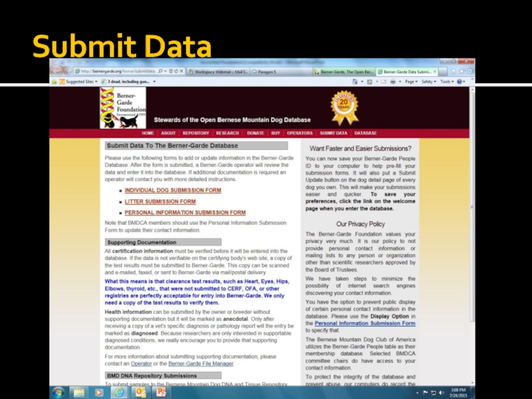
Task: Click the Berner-Garde Foundation logo
Action: (123, 108)
